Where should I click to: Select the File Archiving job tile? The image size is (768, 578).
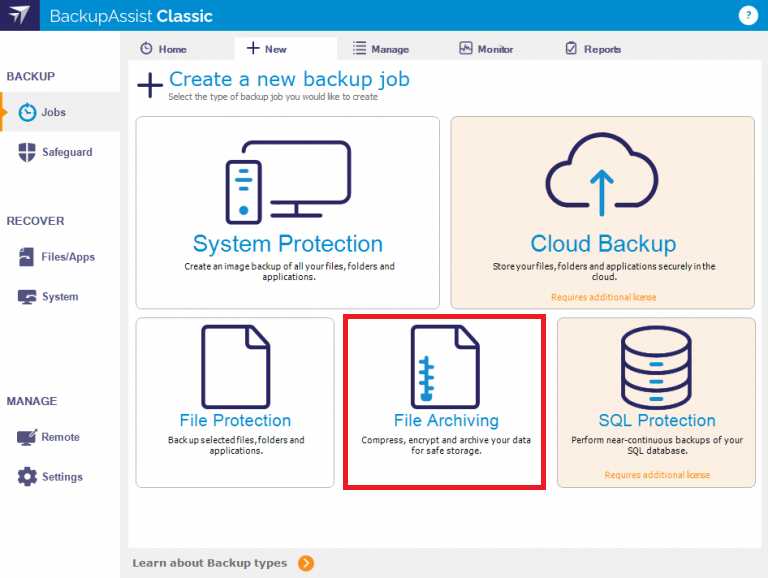[445, 402]
